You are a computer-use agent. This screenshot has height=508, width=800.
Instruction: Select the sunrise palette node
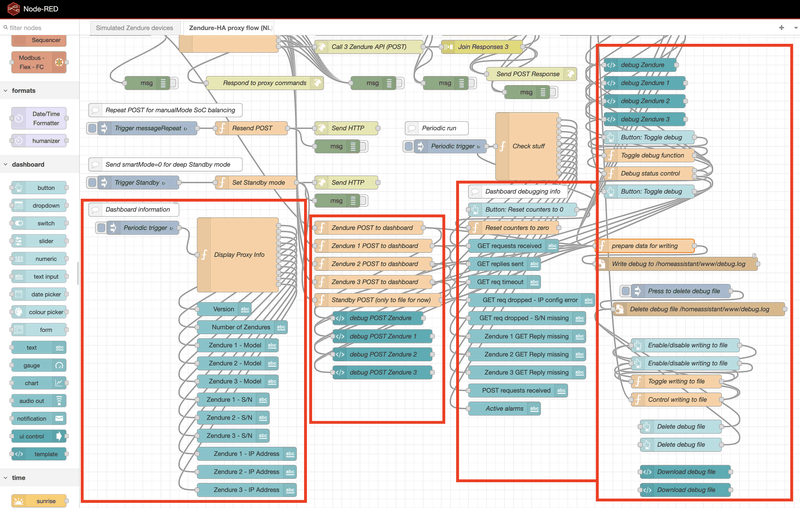pyautogui.click(x=39, y=501)
